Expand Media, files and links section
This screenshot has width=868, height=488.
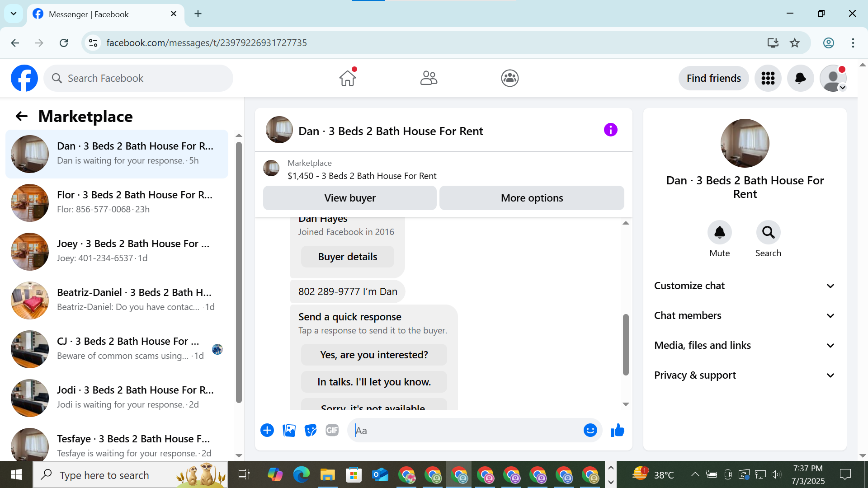[744, 345]
